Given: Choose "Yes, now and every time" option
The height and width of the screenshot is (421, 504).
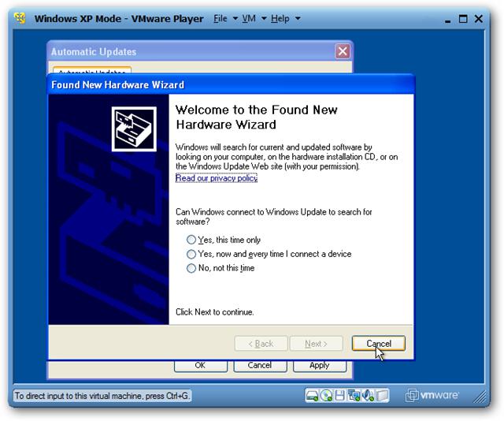Looking at the screenshot, I should 191,254.
